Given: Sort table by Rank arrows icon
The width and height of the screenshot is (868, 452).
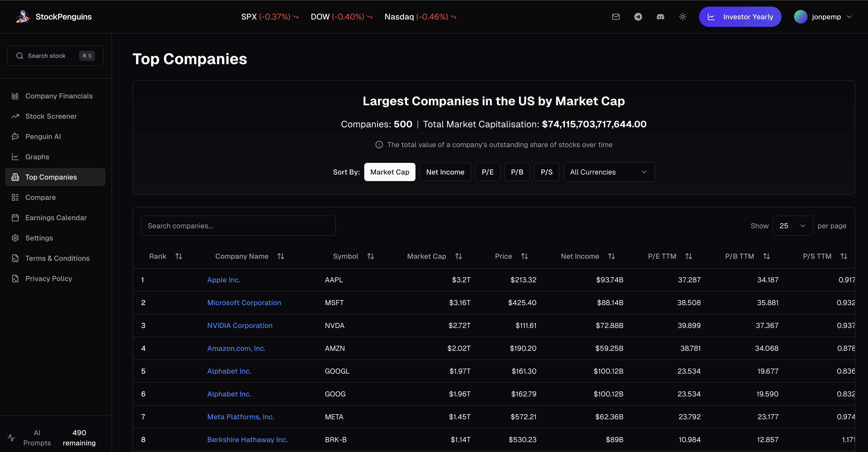Looking at the screenshot, I should pos(179,256).
